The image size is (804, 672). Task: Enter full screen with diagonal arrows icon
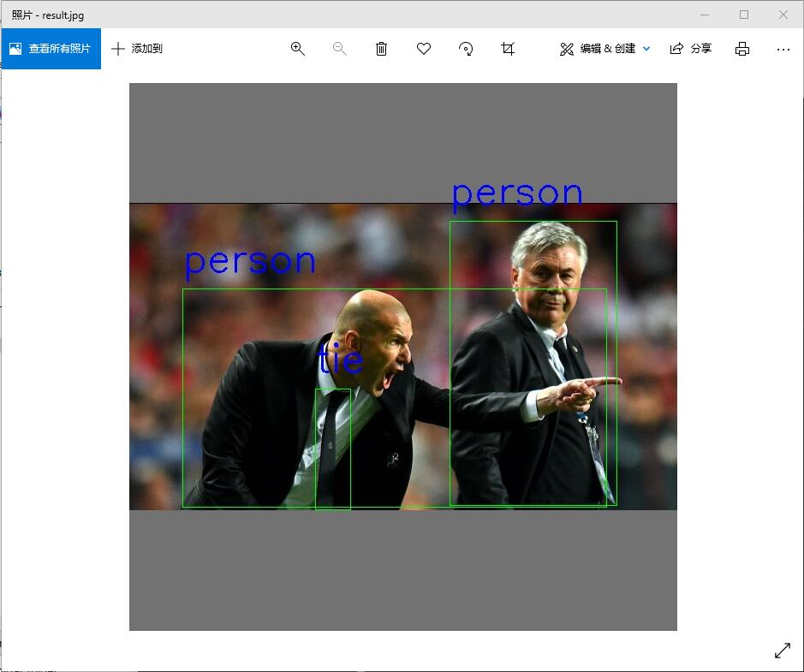[783, 651]
